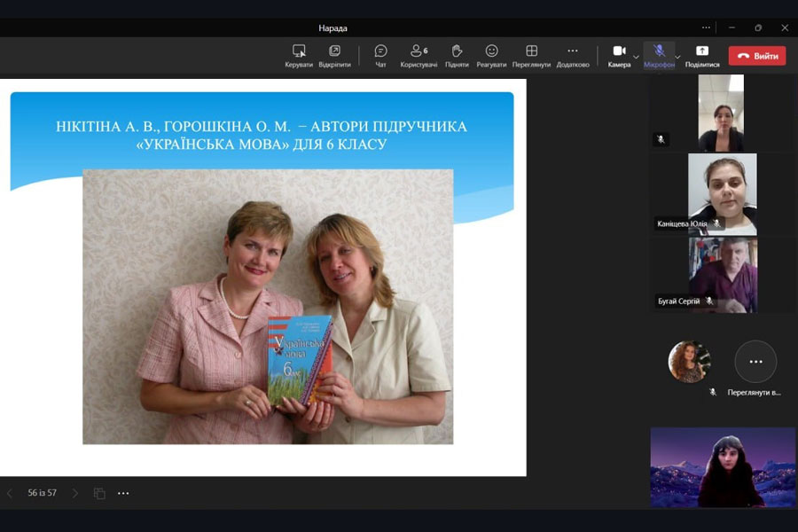The image size is (798, 532).
Task: Leave the meeting with Вийти button
Action: 757,56
